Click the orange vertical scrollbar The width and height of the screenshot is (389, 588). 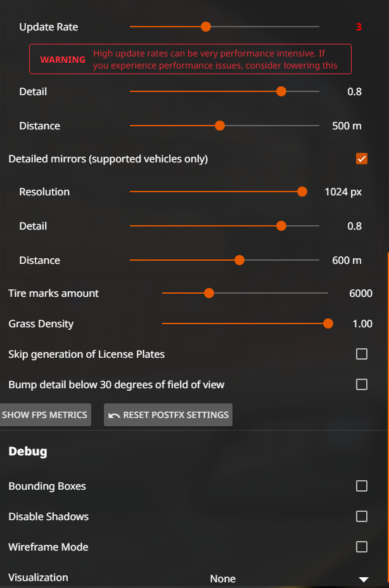tap(388, 417)
